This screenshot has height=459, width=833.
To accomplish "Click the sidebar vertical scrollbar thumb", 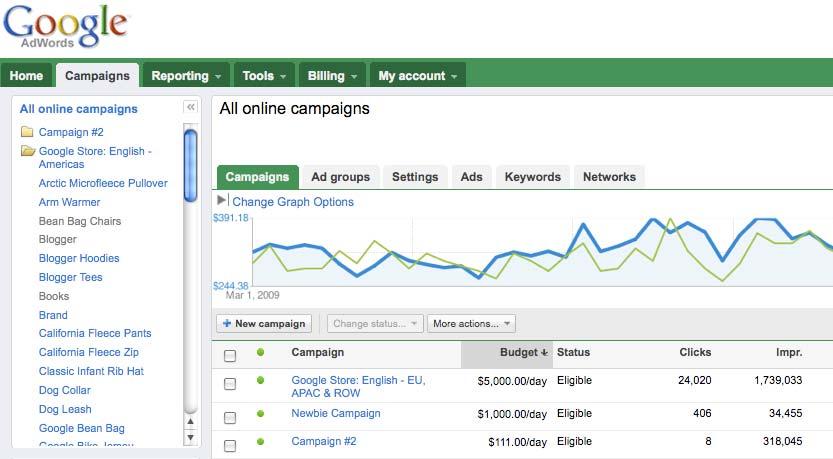I will tap(190, 166).
